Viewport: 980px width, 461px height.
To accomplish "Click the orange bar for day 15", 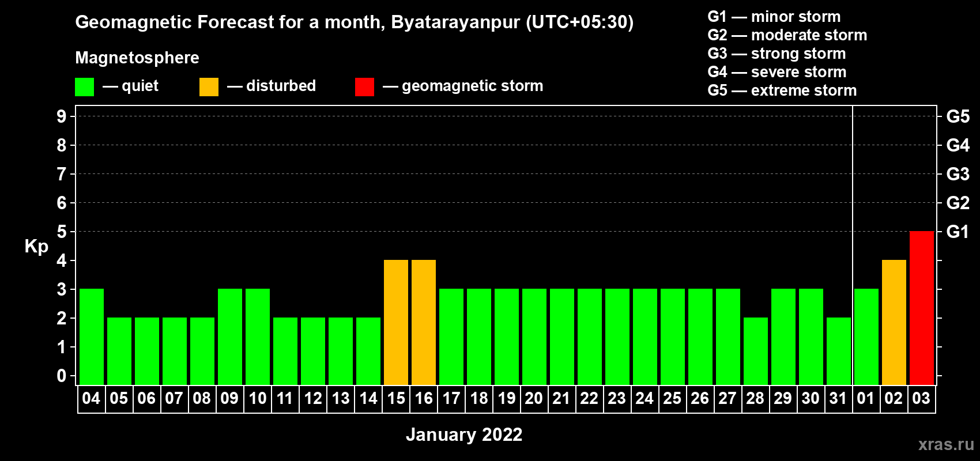I will (396, 322).
